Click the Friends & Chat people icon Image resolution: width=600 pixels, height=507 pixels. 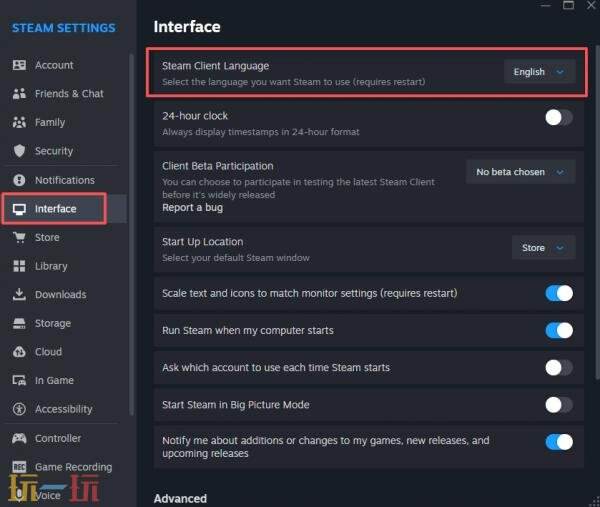tap(19, 94)
